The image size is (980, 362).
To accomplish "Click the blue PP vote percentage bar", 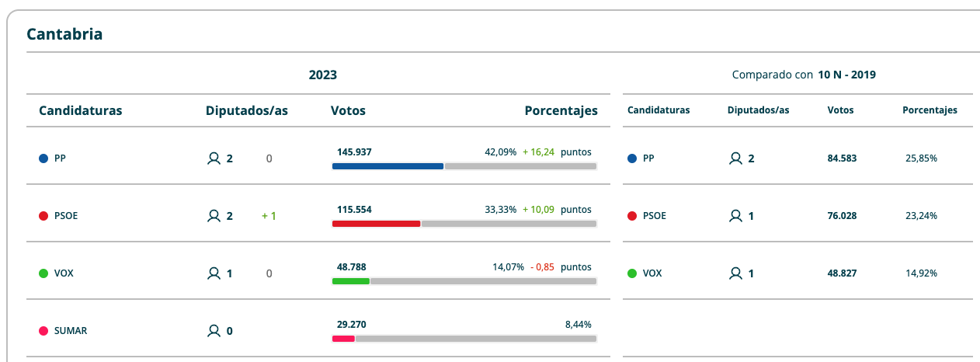I will (x=387, y=166).
